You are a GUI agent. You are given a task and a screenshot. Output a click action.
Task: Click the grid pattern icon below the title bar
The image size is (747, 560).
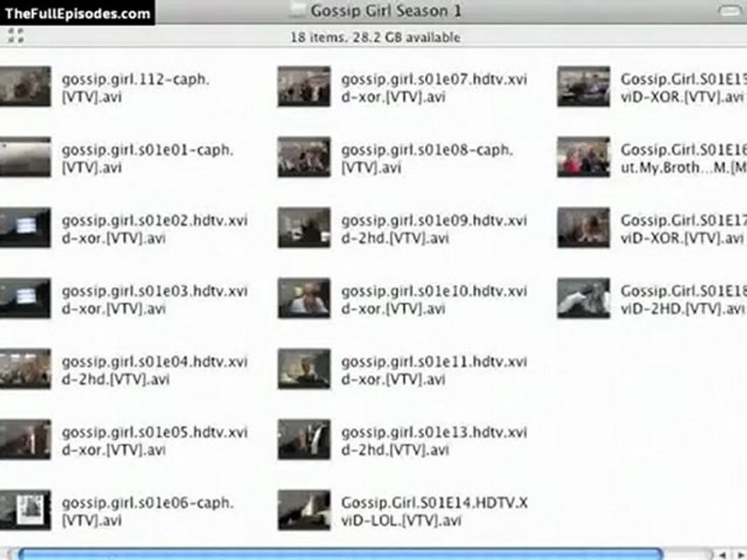coord(16,35)
